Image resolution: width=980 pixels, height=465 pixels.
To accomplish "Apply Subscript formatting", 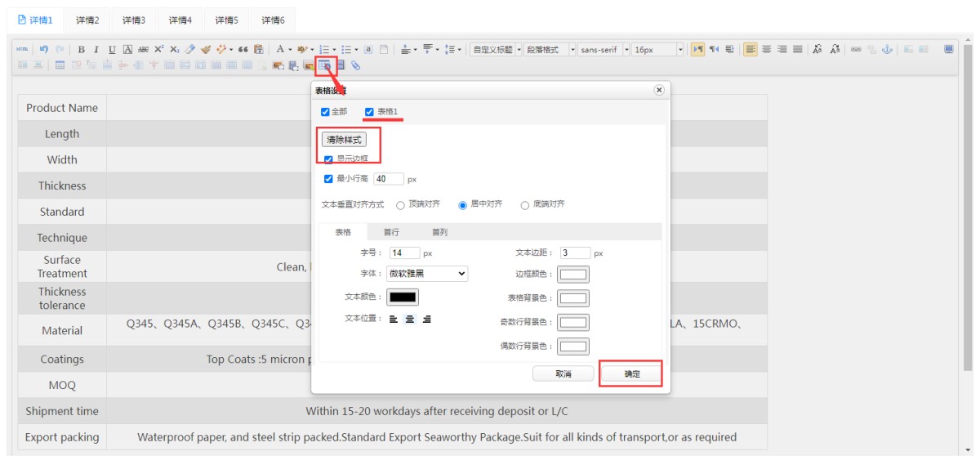I will (x=174, y=50).
